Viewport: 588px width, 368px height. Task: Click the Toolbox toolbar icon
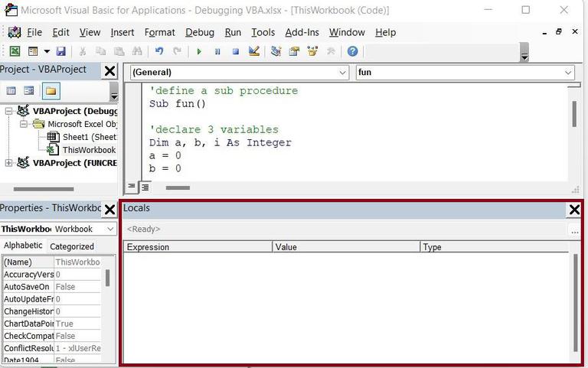click(331, 51)
